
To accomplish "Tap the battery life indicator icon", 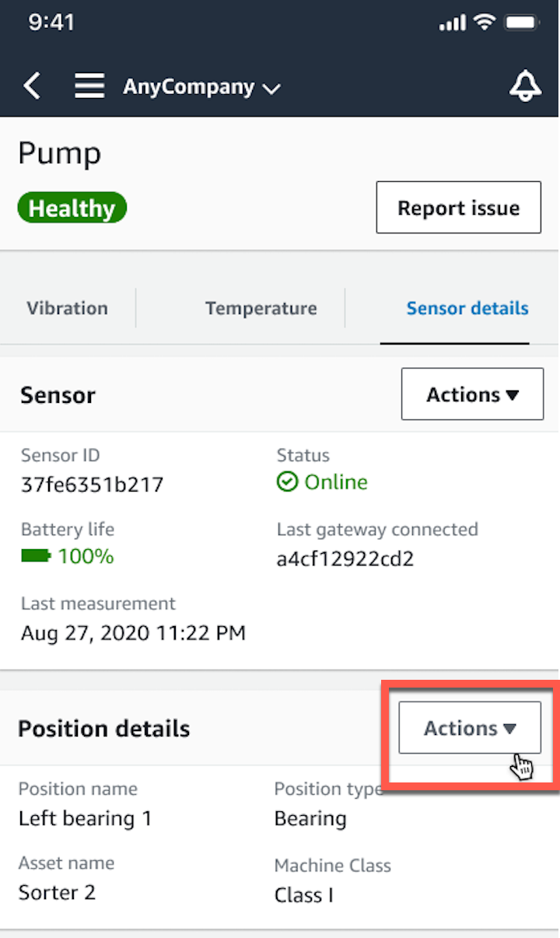I will pyautogui.click(x=36, y=556).
